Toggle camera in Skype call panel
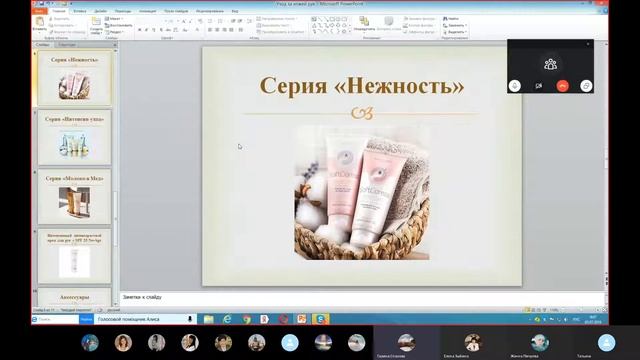Viewport: 640px width, 360px height. tap(539, 86)
